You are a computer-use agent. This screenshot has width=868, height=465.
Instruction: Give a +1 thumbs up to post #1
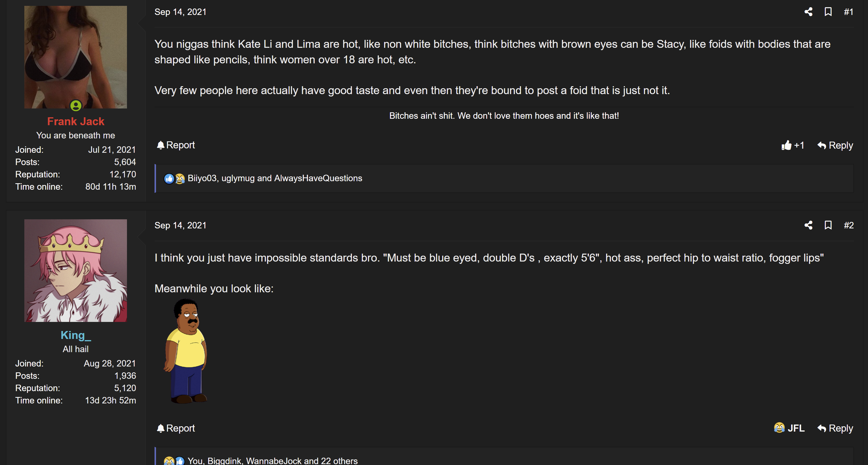[793, 145]
